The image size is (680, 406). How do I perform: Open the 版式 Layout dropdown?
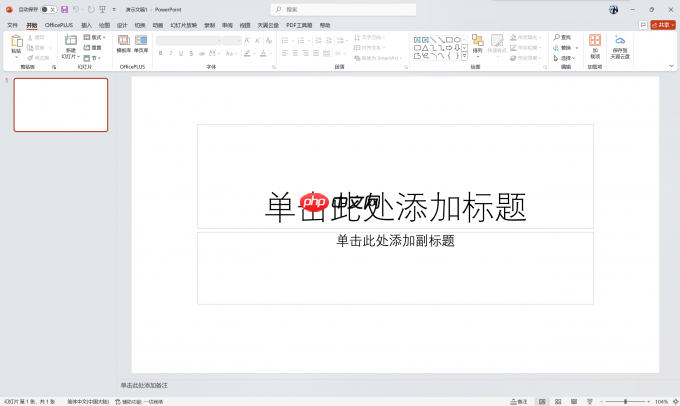tap(95, 37)
